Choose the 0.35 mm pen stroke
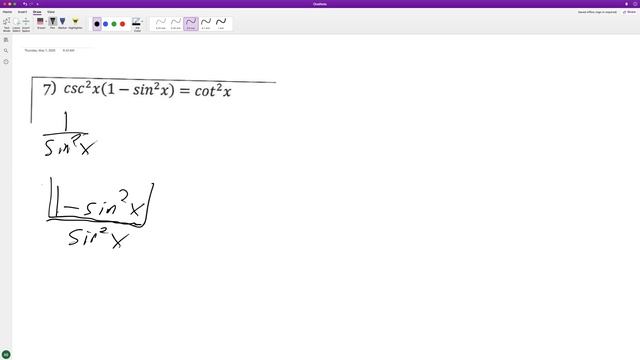The height and width of the screenshot is (360, 640). tap(176, 24)
